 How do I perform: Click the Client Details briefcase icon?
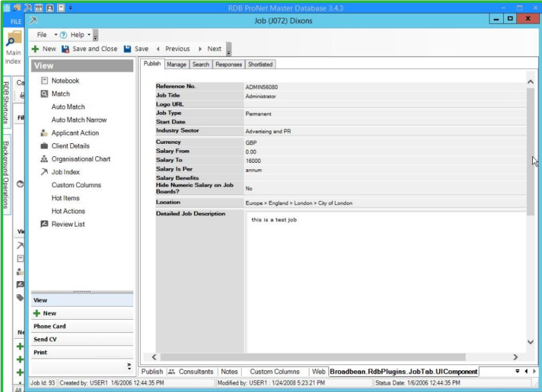[x=44, y=146]
